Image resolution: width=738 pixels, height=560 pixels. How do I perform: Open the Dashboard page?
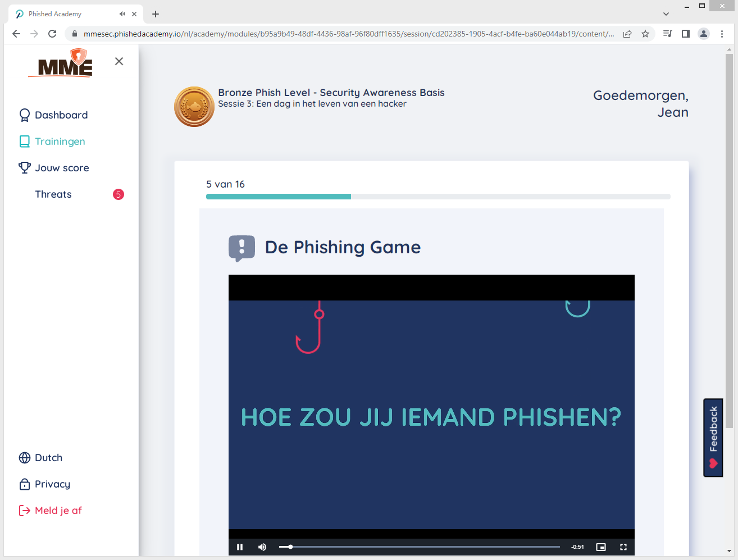click(61, 115)
